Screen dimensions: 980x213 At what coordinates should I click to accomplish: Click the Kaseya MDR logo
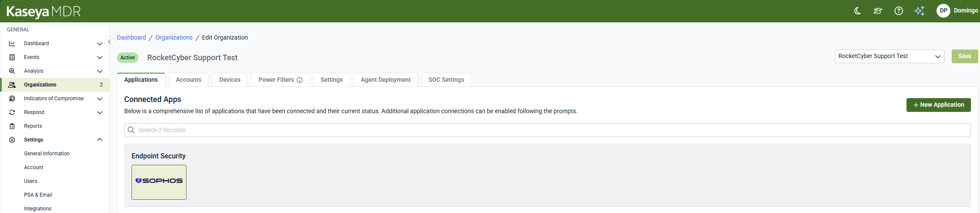click(x=43, y=12)
